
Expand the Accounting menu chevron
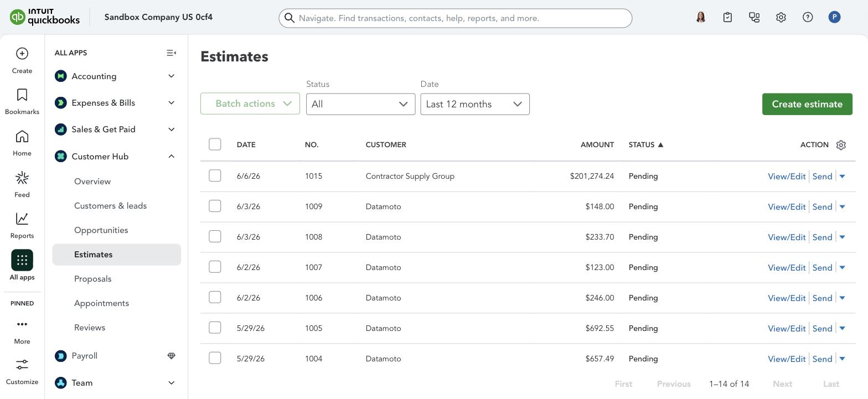(x=171, y=76)
